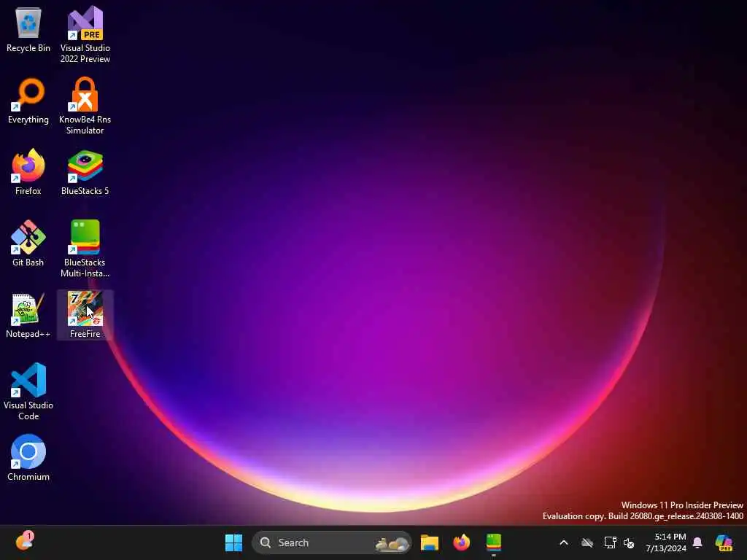Click the weather icon in search box

392,543
